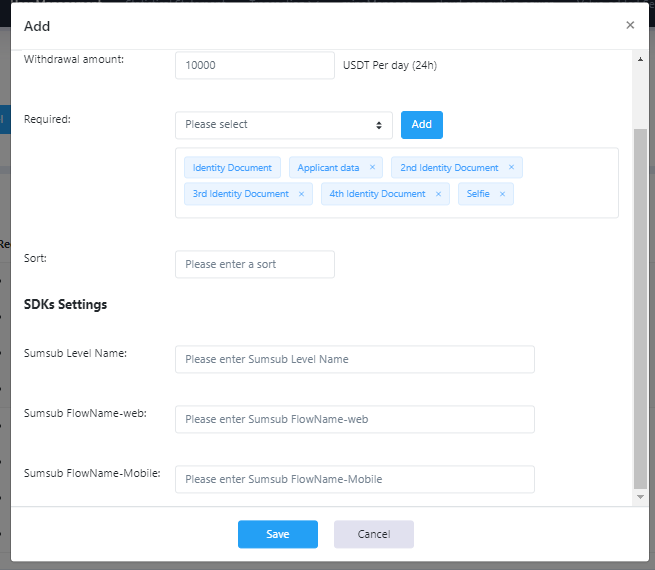Close the Add dialog with X icon
Screen dimensions: 655x570
coord(630,25)
